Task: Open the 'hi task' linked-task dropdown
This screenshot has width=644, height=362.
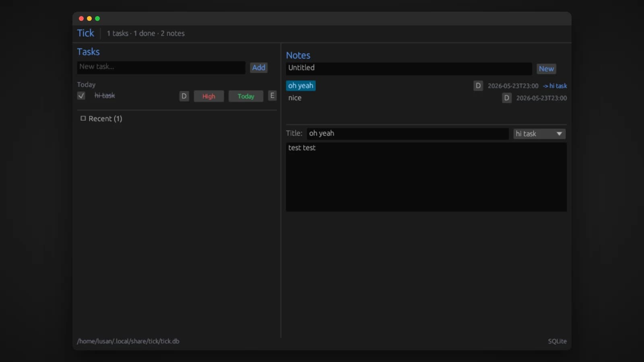Action: click(539, 134)
